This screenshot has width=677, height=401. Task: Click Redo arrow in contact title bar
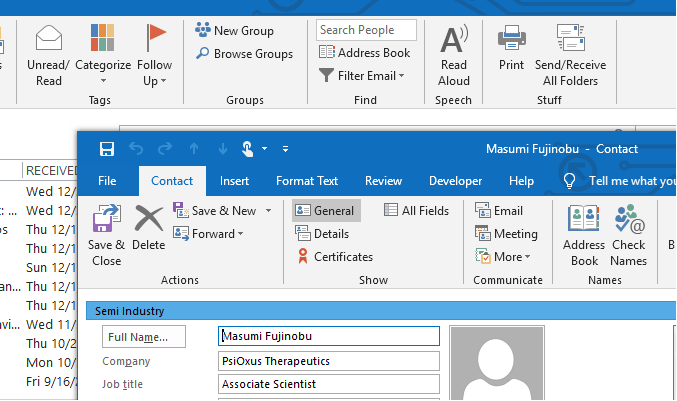[x=165, y=149]
